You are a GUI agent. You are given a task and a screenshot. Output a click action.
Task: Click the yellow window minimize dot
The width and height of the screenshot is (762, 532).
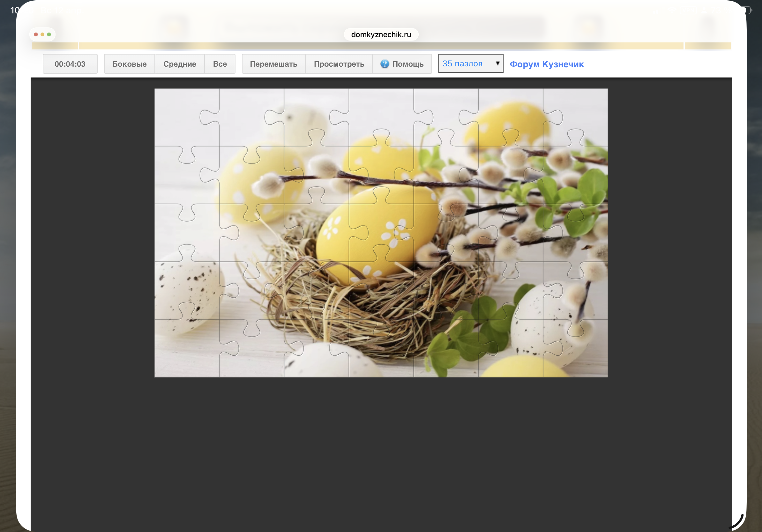pos(42,34)
